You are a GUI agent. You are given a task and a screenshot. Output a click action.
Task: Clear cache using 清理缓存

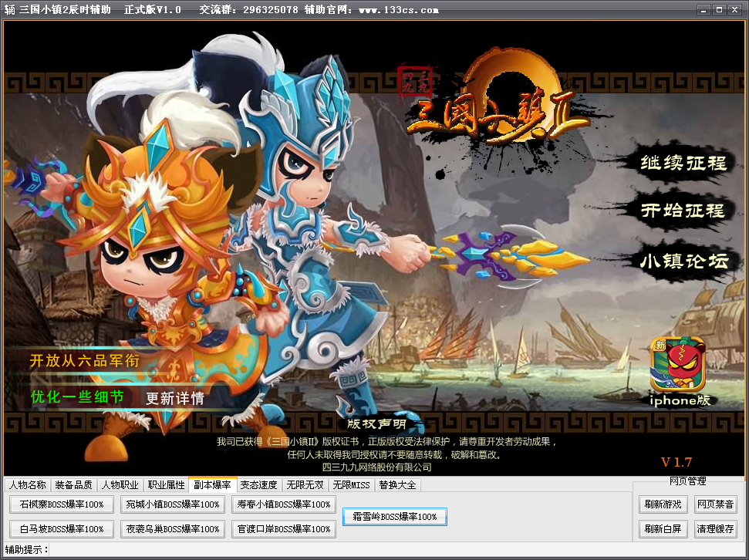715,529
